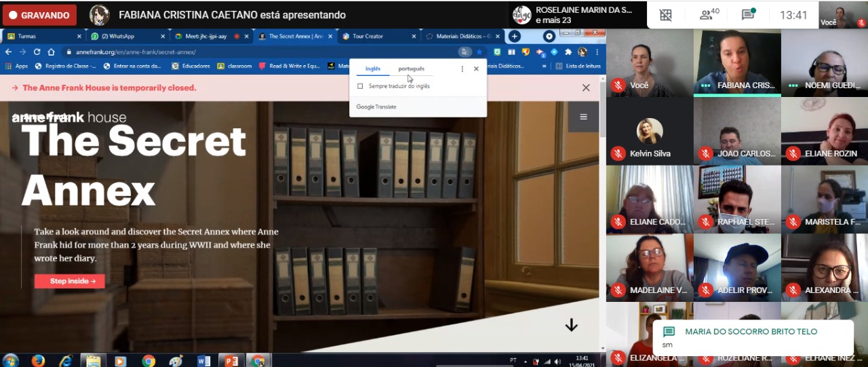Open the Meet participants list icon

[709, 14]
